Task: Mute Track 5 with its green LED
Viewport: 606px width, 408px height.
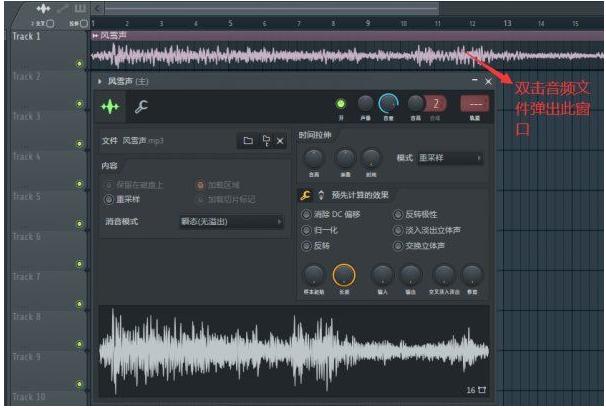Action: point(79,224)
